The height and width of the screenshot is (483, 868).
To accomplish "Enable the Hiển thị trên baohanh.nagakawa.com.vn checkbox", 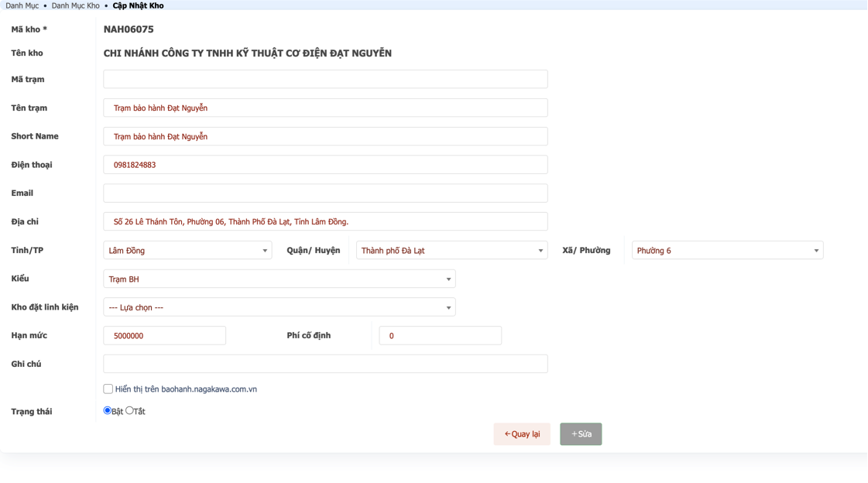I will 108,389.
